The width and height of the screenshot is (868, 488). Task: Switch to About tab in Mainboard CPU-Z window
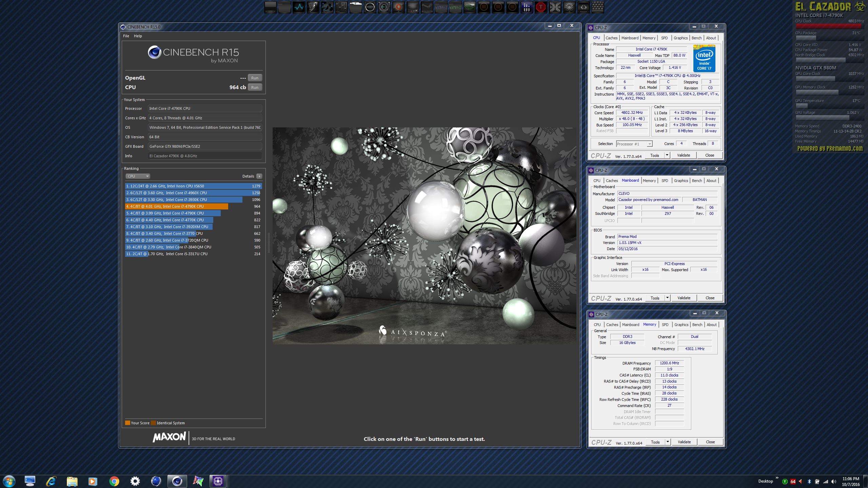711,181
